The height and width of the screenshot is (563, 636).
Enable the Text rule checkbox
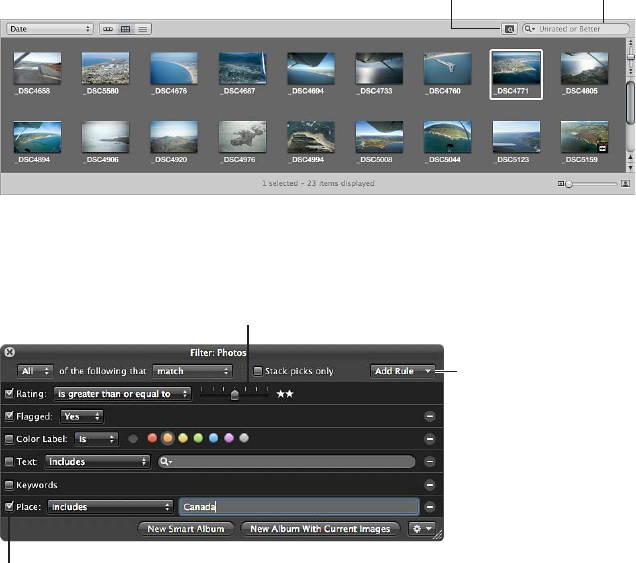(9, 462)
